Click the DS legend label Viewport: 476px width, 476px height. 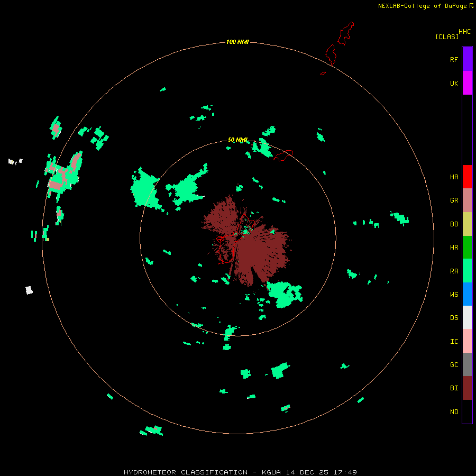[454, 317]
